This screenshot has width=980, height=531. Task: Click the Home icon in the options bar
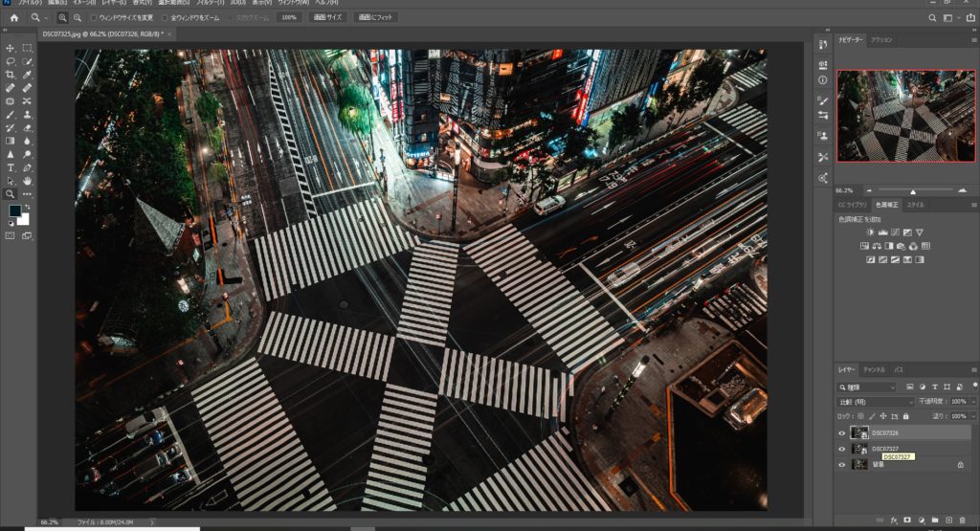[x=13, y=17]
